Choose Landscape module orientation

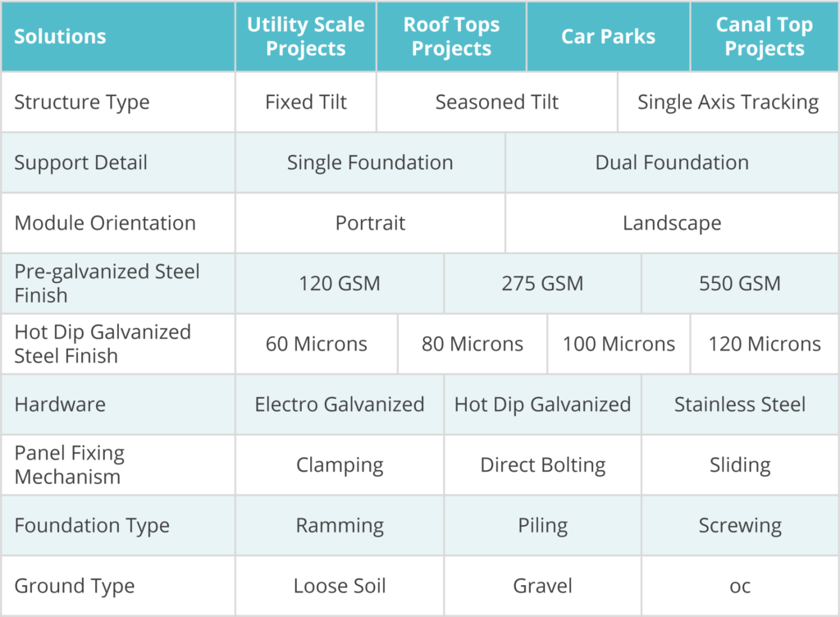(672, 223)
